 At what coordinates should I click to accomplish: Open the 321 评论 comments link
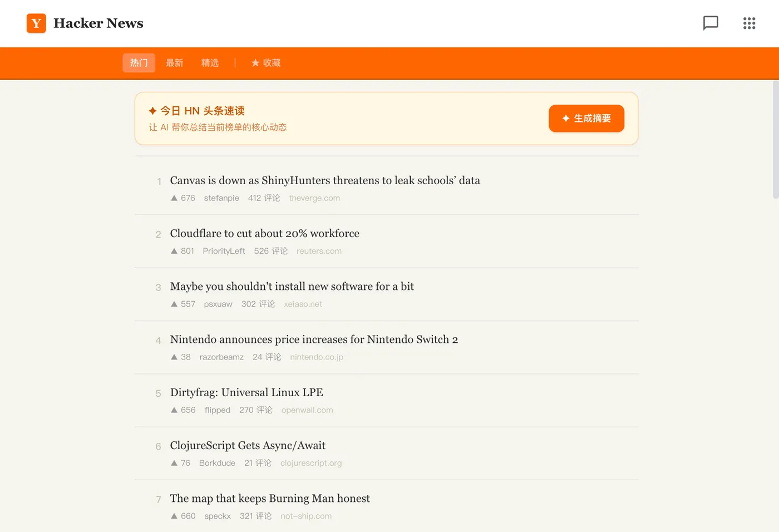(x=256, y=516)
